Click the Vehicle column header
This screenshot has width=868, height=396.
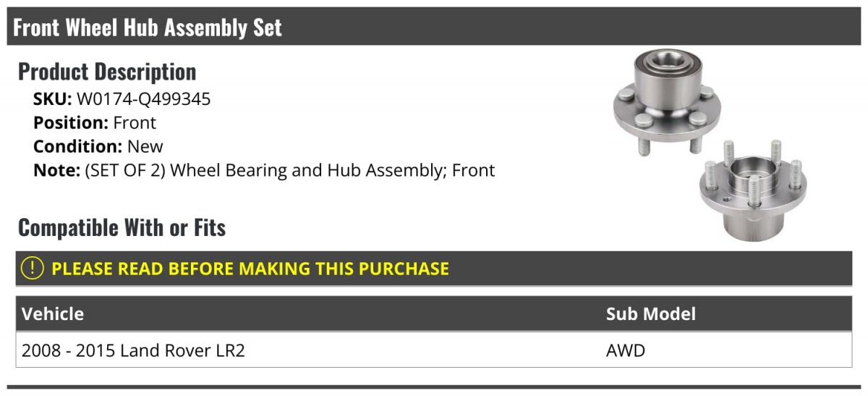[x=53, y=314]
